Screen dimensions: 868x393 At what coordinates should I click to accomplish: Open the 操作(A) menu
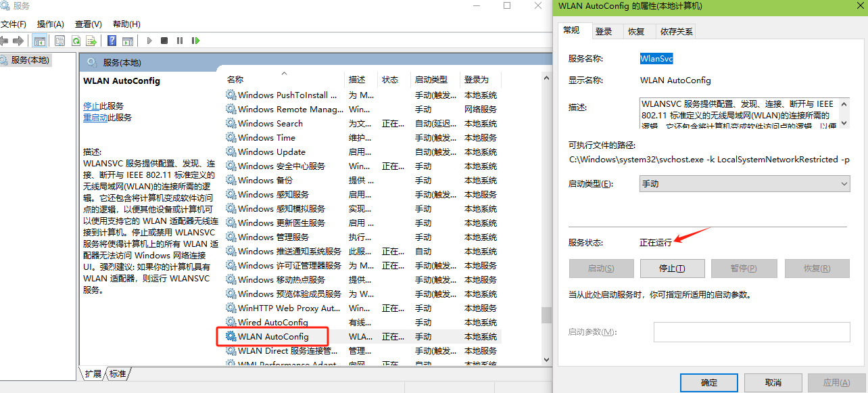51,24
